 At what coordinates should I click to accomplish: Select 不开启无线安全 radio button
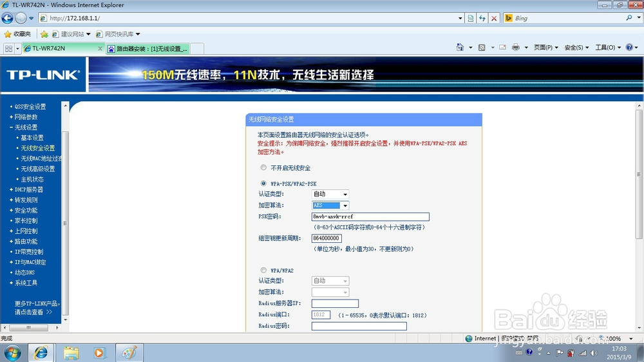pyautogui.click(x=263, y=167)
